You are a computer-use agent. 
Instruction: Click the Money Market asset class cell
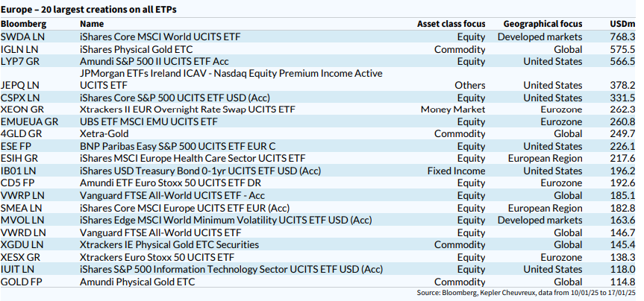[x=453, y=110]
